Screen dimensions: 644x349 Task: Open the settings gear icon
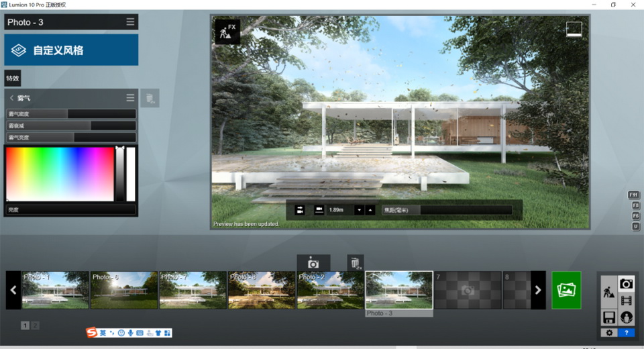click(608, 333)
